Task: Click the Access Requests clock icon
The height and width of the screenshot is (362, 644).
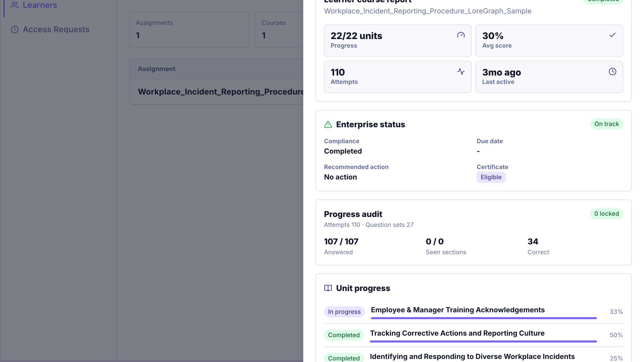Action: [x=15, y=29]
